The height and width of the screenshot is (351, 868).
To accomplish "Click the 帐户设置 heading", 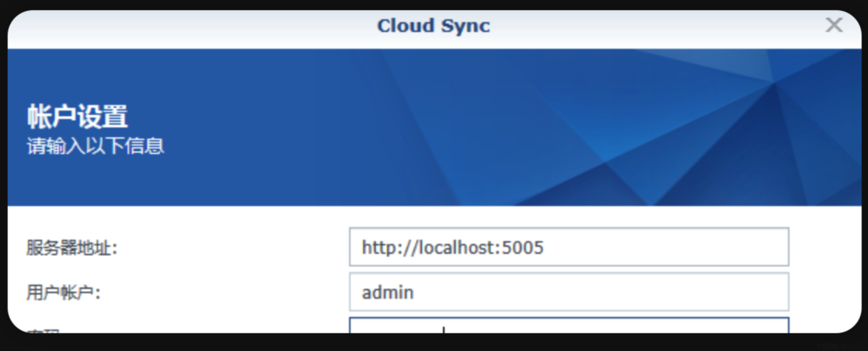I will [x=77, y=116].
